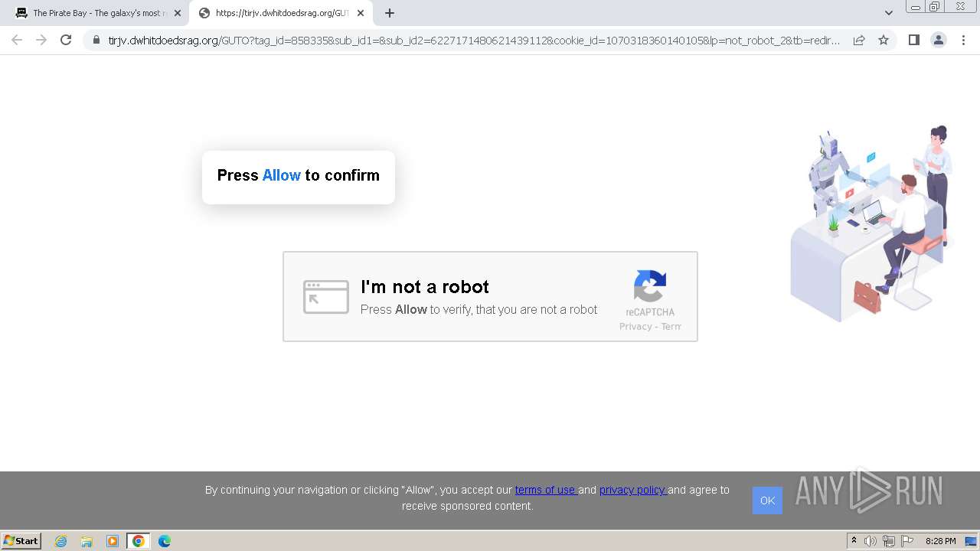Bookmark this page with star icon

tap(884, 40)
